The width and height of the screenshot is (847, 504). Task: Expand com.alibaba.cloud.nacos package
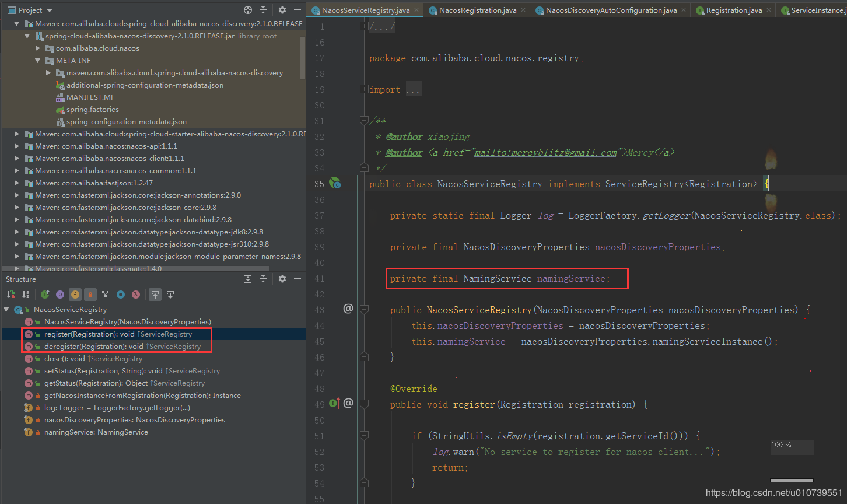click(38, 48)
